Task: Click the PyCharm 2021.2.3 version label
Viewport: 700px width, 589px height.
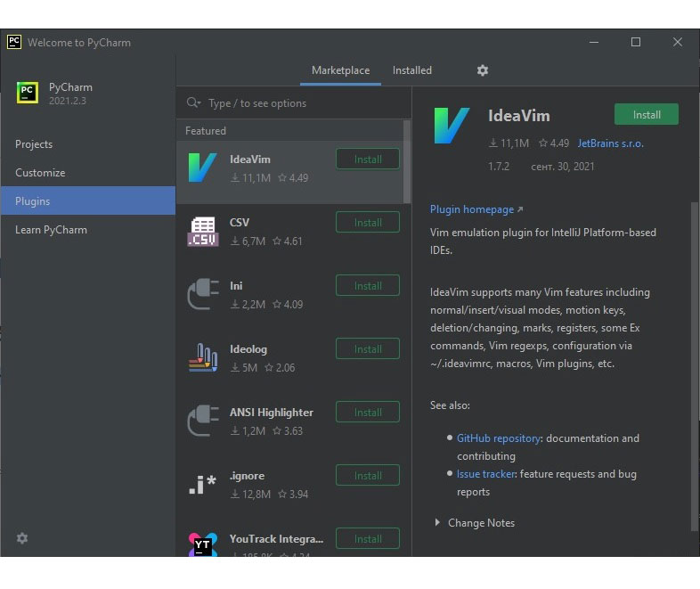Action: point(68,101)
